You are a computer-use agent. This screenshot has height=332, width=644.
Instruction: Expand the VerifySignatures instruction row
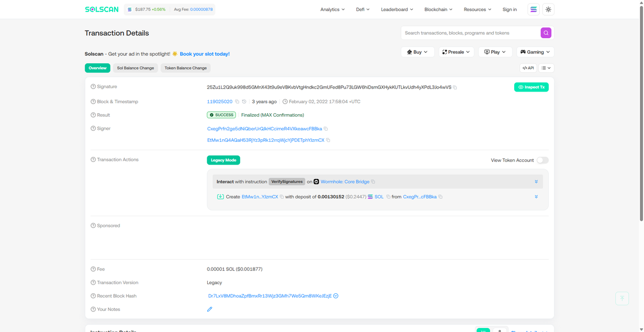click(x=536, y=182)
